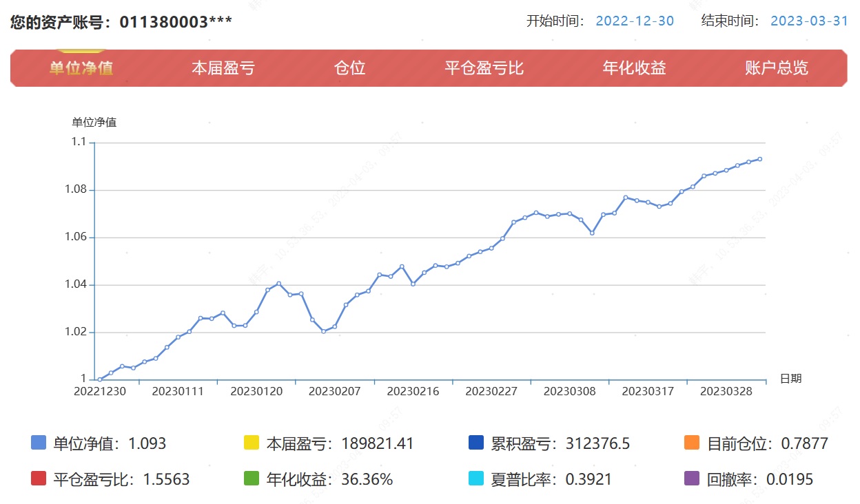
Task: Go to the 账户总览 tab
Action: [776, 68]
